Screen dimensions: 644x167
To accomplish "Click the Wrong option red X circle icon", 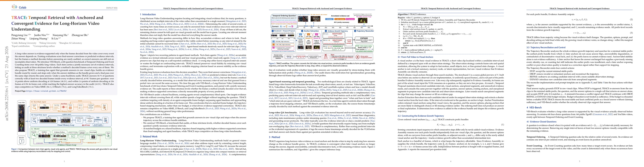I will tap(357, 57).
